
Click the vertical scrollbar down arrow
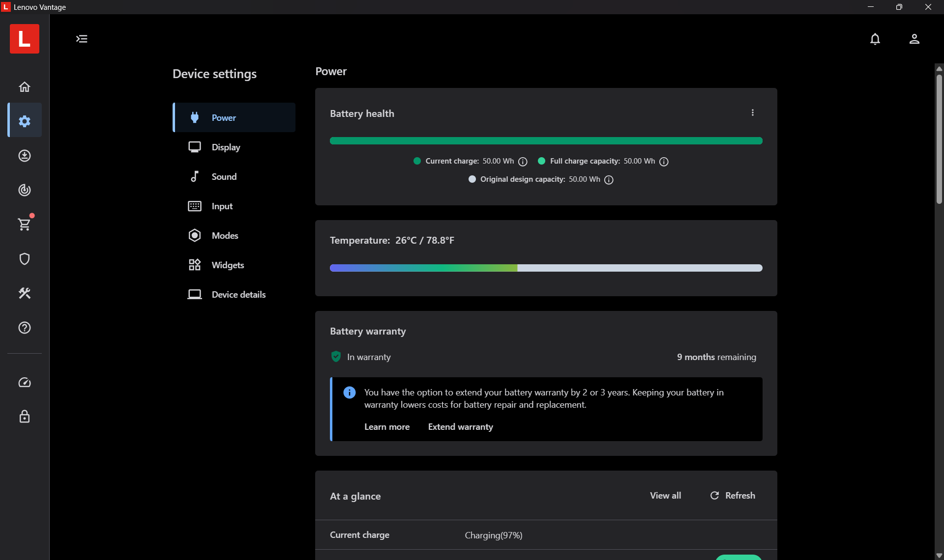pyautogui.click(x=939, y=555)
